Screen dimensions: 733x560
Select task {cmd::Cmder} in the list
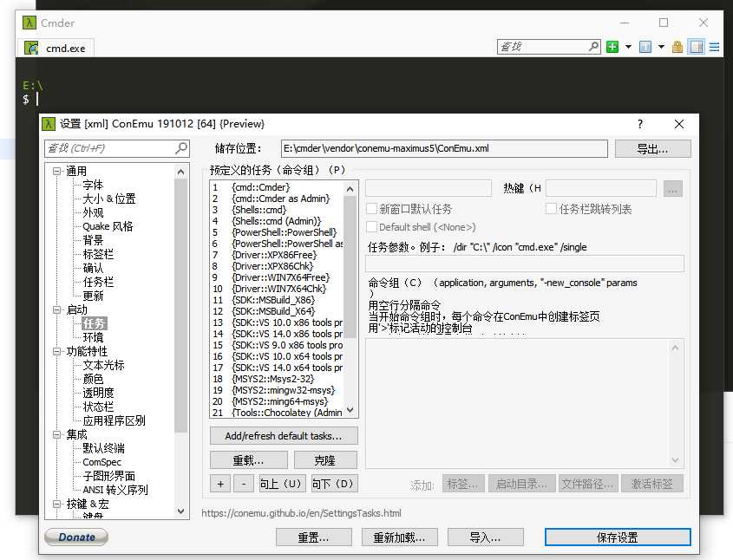[260, 187]
